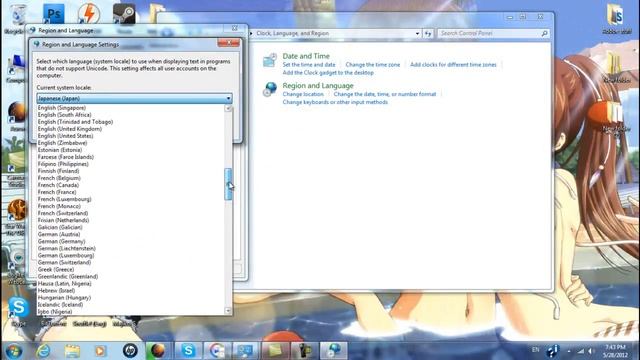Choose German (Germany) from the list

(x=61, y=242)
